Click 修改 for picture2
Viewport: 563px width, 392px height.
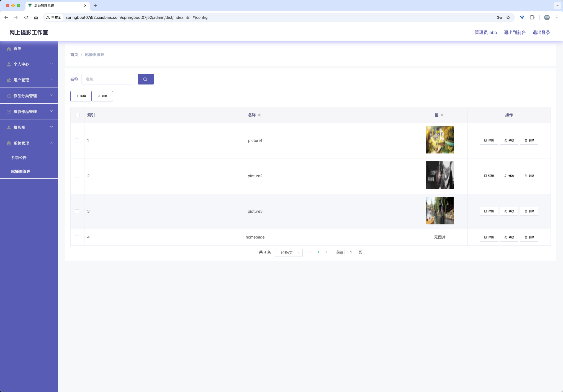509,176
